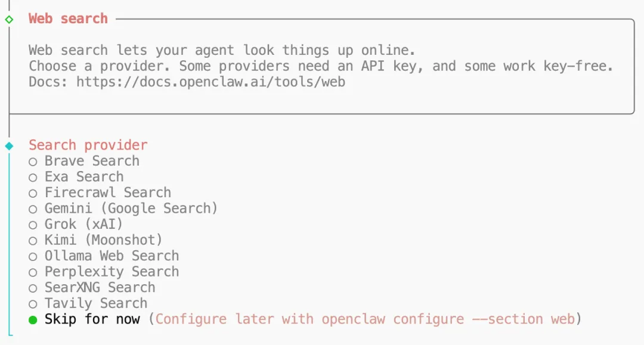Image resolution: width=644 pixels, height=345 pixels.
Task: Select the Brave Search radio option
Action: tap(33, 161)
